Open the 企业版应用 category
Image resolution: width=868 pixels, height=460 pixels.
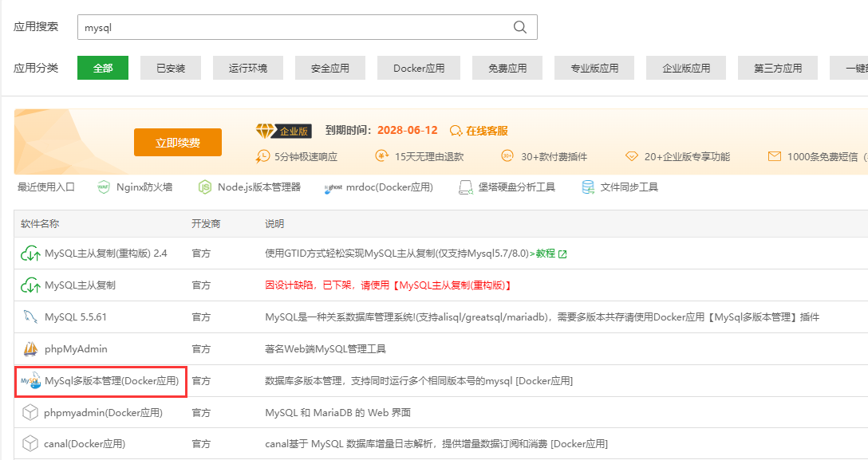click(686, 68)
